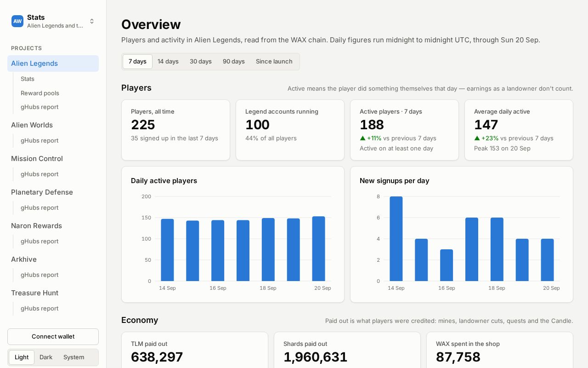Open the Treasure Hunt project

coord(34,293)
